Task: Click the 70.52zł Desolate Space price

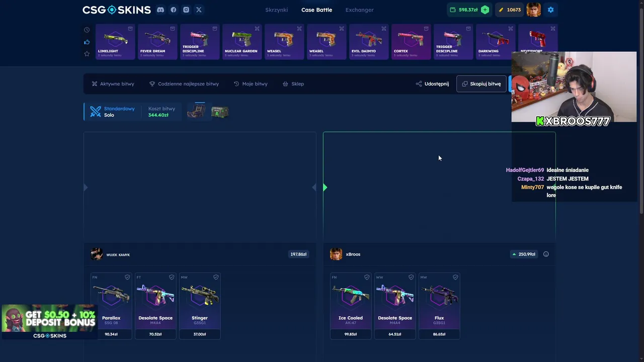Action: click(x=155, y=334)
